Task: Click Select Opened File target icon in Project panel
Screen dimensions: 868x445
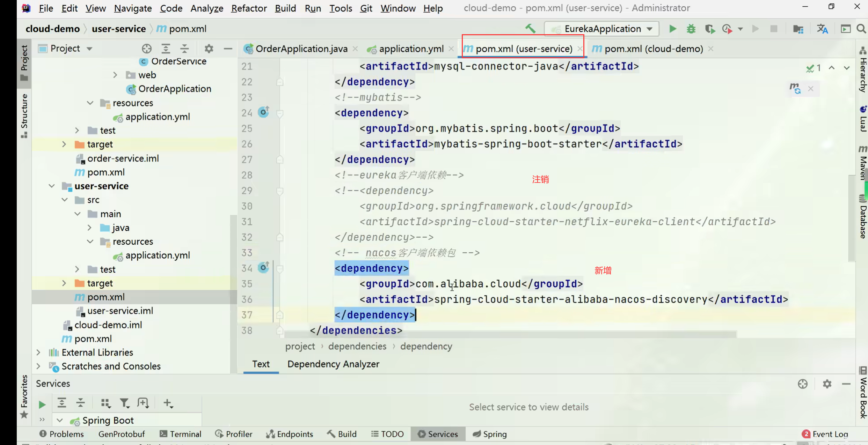Action: [147, 49]
